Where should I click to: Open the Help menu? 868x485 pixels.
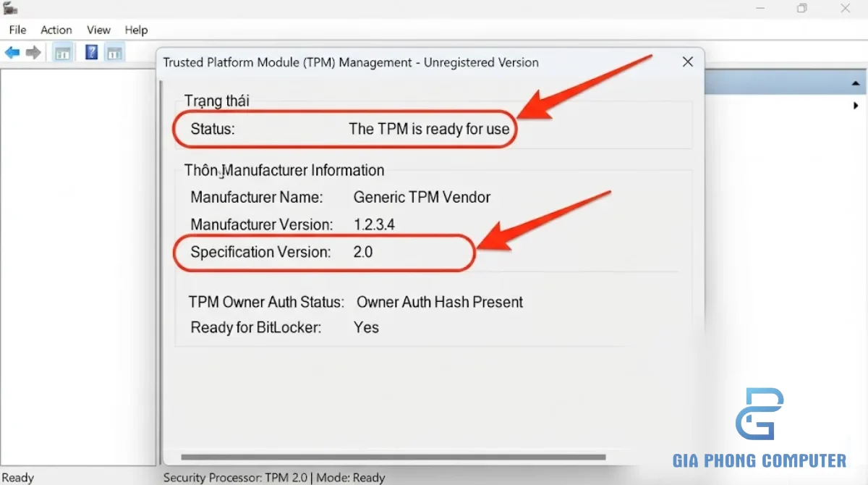[136, 30]
